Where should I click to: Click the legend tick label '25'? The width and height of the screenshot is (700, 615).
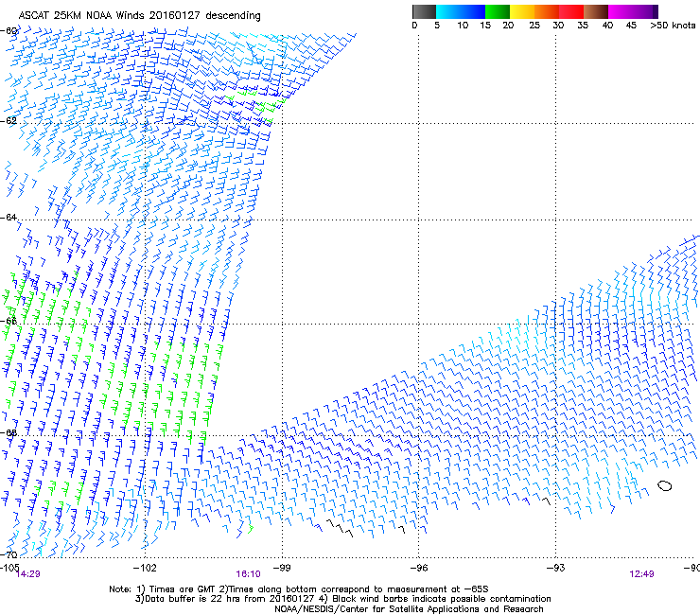click(534, 25)
